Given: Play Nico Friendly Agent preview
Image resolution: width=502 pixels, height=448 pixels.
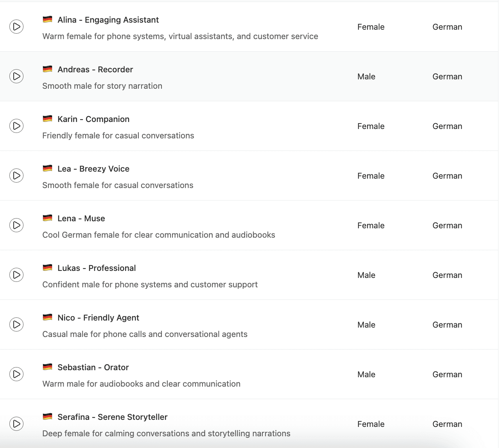Looking at the screenshot, I should tap(16, 324).
